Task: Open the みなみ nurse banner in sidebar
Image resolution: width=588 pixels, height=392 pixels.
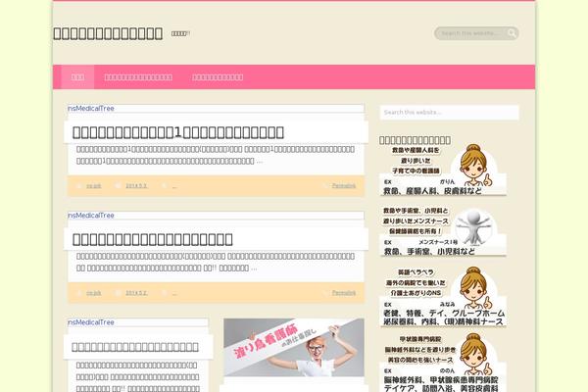Action: [x=443, y=297]
